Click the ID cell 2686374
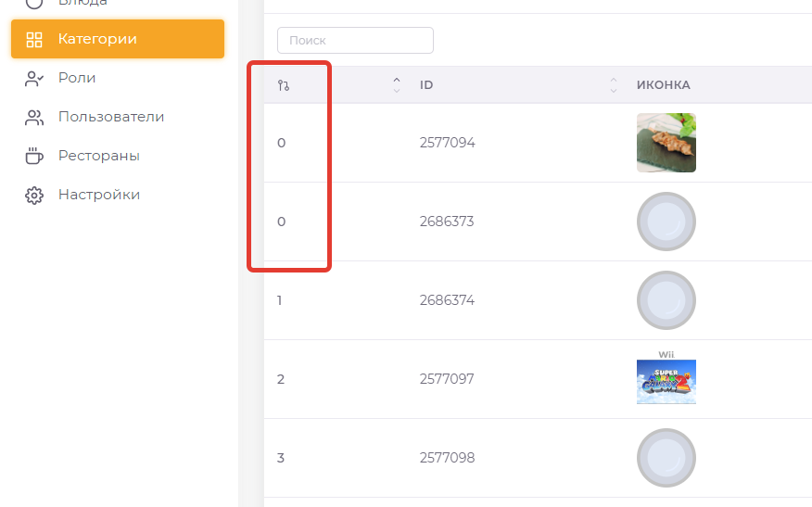Image resolution: width=812 pixels, height=507 pixels. tap(447, 300)
